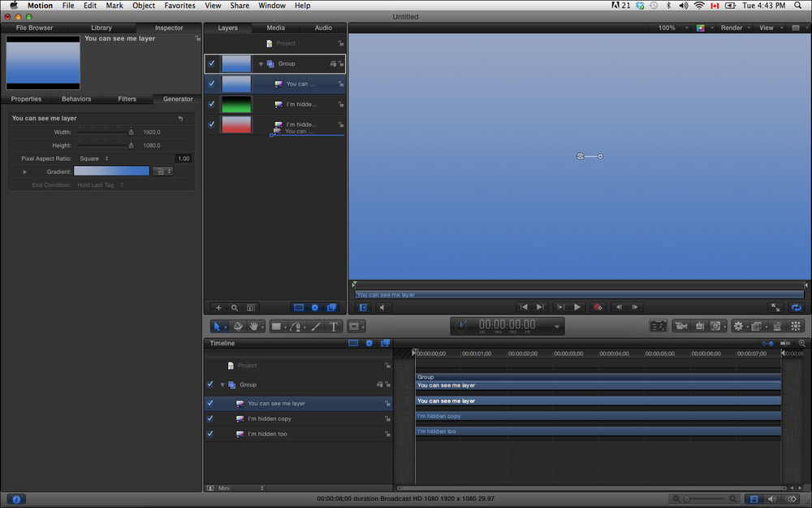
Task: Collapse the Group disclosure triangle in Layers
Action: tap(261, 63)
